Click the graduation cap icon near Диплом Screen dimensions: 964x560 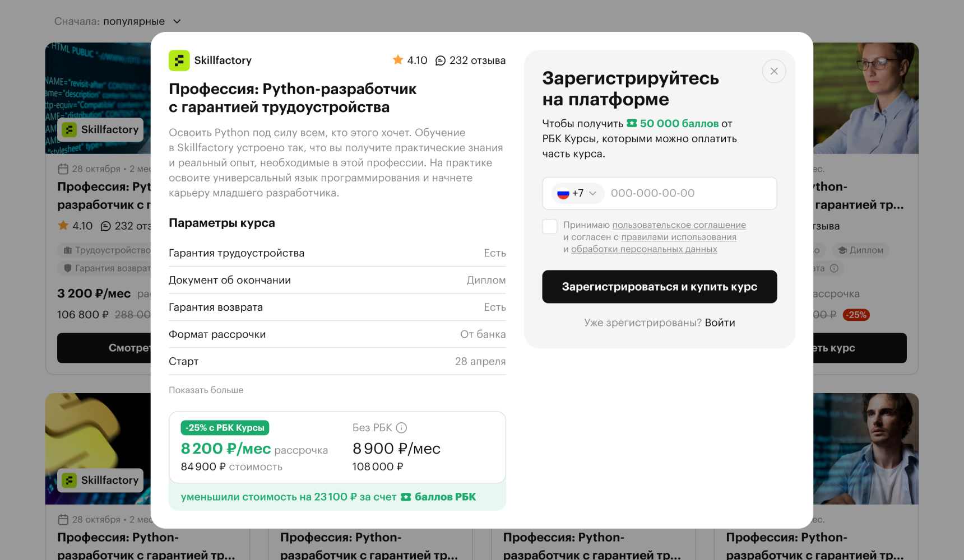click(842, 250)
